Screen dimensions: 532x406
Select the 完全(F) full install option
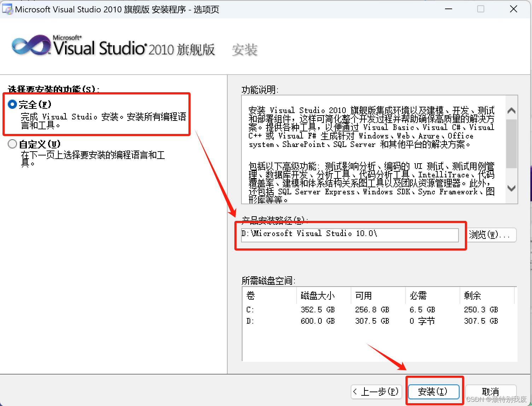[12, 105]
